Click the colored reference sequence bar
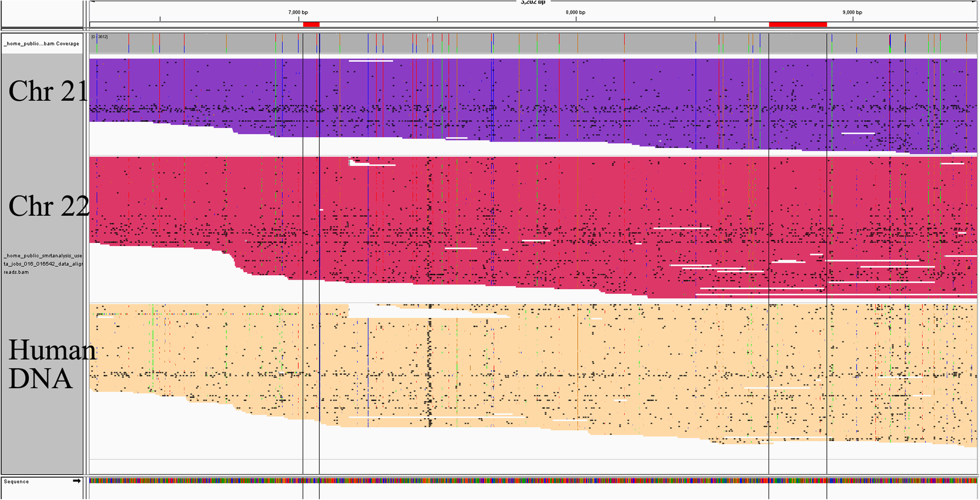Screen dimensions: 980x500 coord(533,480)
